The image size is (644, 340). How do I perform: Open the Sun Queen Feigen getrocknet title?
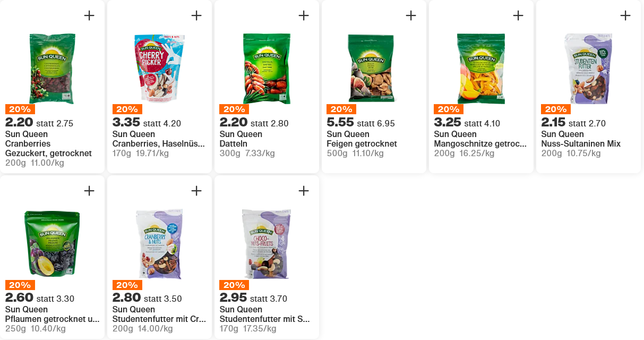[x=362, y=139]
